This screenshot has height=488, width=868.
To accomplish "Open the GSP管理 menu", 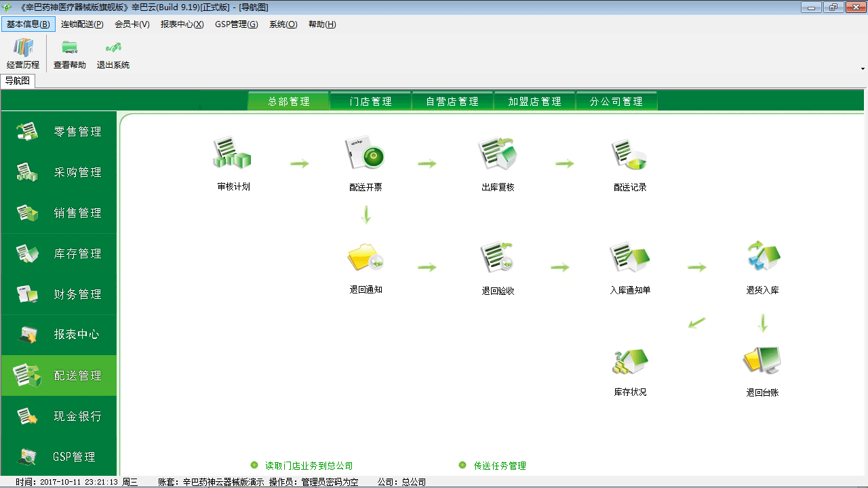I will click(236, 24).
